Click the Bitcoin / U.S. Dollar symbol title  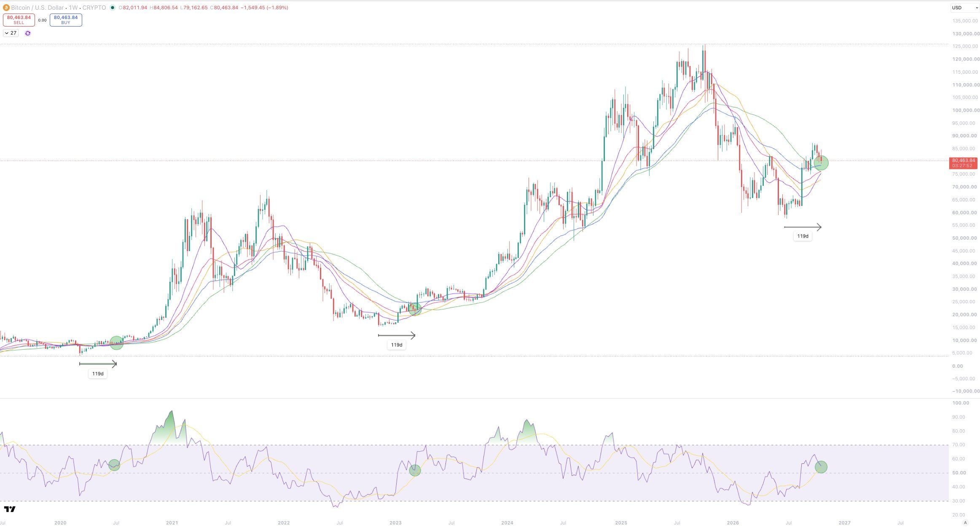tap(38, 8)
